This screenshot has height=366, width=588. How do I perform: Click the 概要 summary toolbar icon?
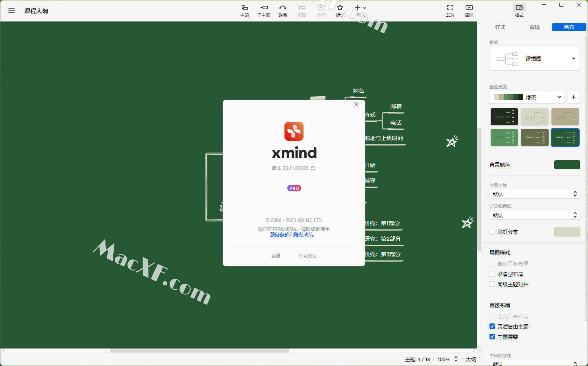pyautogui.click(x=302, y=11)
